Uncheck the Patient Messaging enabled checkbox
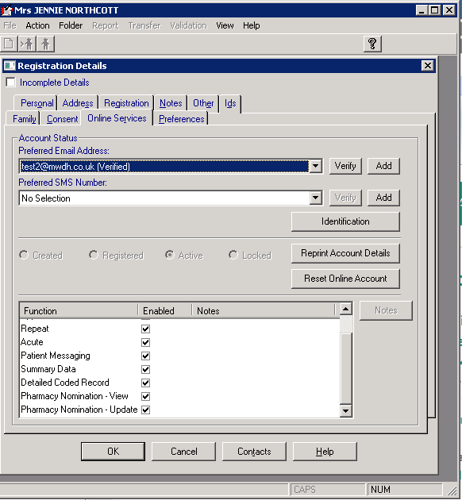This screenshot has height=500, width=462. click(145, 356)
